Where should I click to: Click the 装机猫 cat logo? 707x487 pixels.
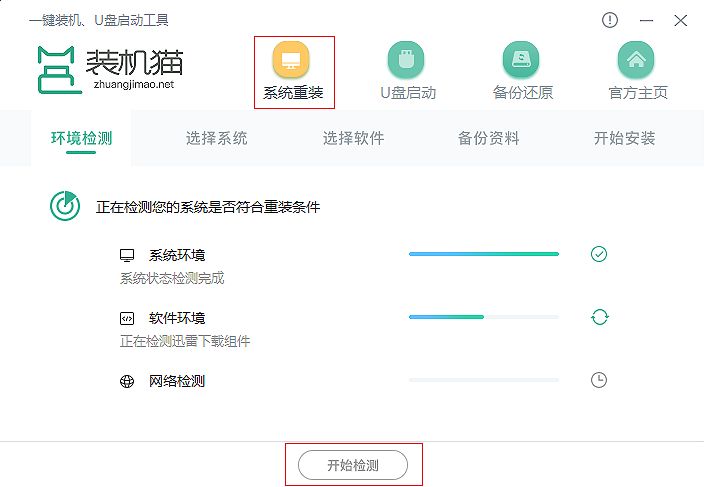[x=60, y=68]
